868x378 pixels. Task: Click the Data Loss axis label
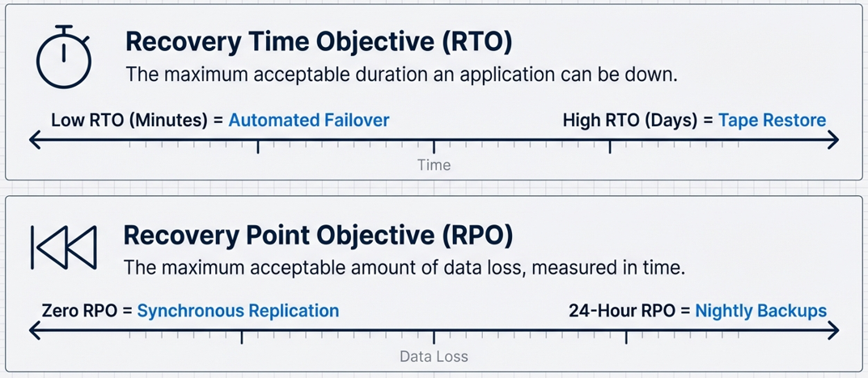pyautogui.click(x=434, y=356)
